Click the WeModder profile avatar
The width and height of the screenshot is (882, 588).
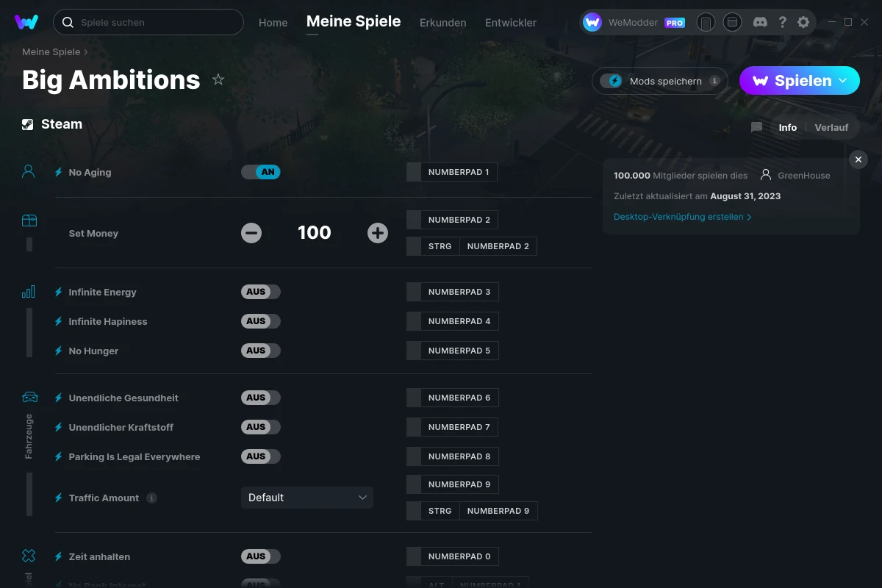pyautogui.click(x=592, y=22)
